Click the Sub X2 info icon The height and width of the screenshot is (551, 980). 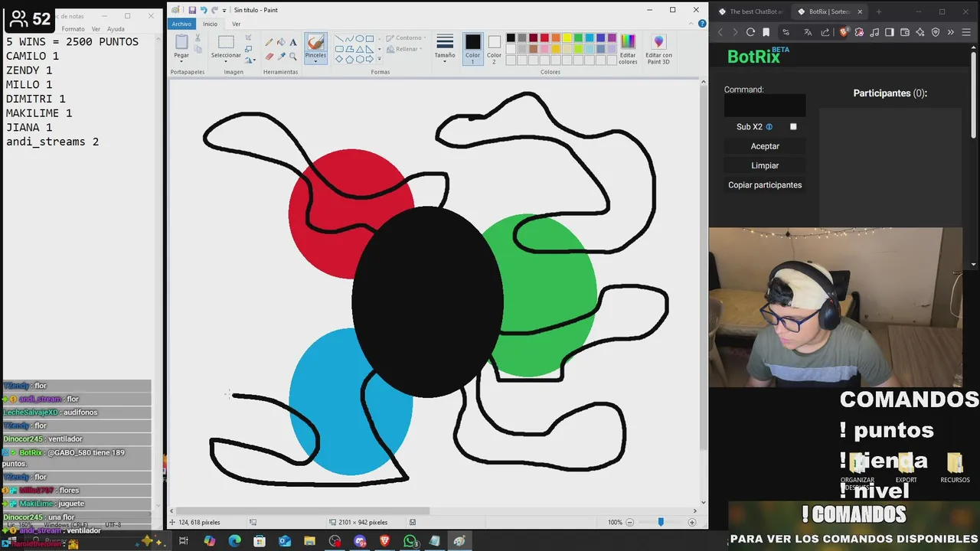click(769, 127)
